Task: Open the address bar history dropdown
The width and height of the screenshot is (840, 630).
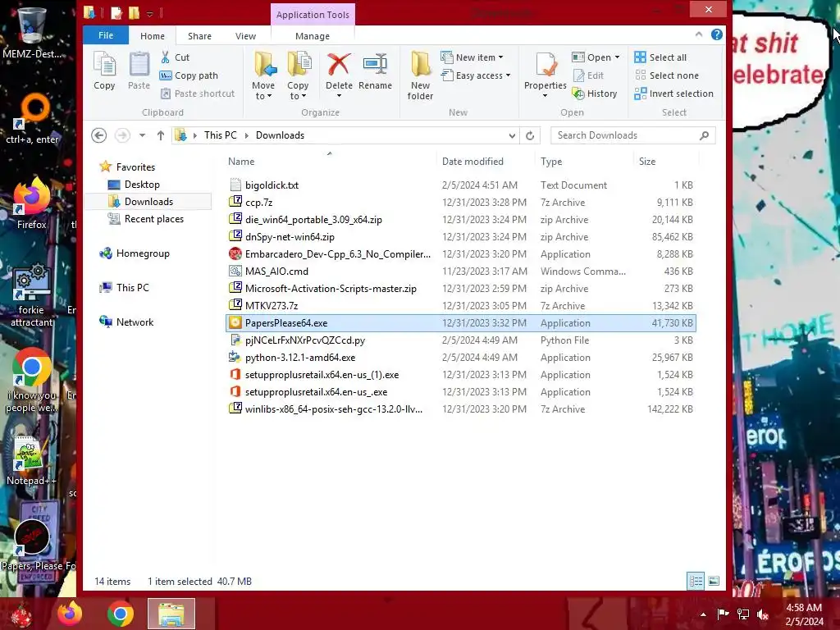Action: click(x=512, y=135)
